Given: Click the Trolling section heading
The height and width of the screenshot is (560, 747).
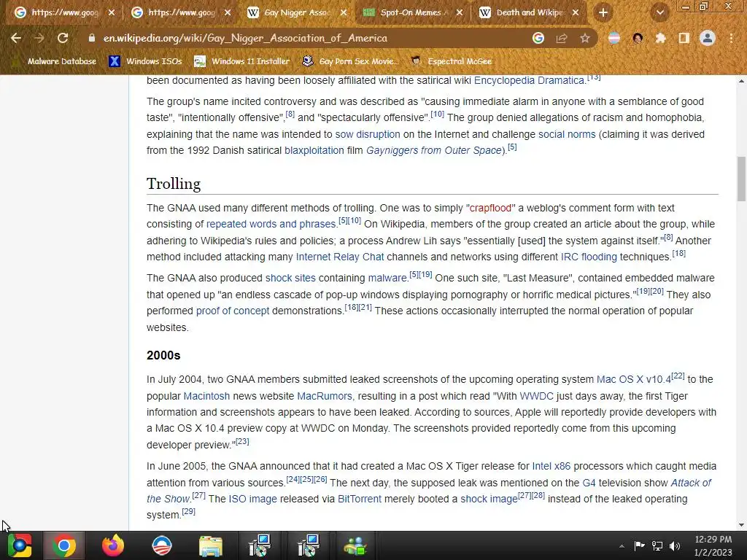Looking at the screenshot, I should (x=174, y=184).
